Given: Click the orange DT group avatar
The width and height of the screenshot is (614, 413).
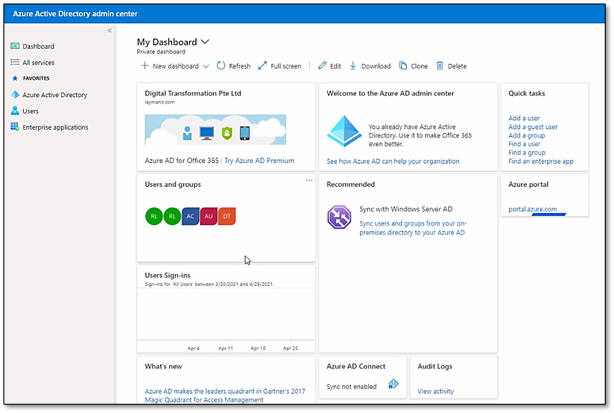Looking at the screenshot, I should [x=227, y=216].
